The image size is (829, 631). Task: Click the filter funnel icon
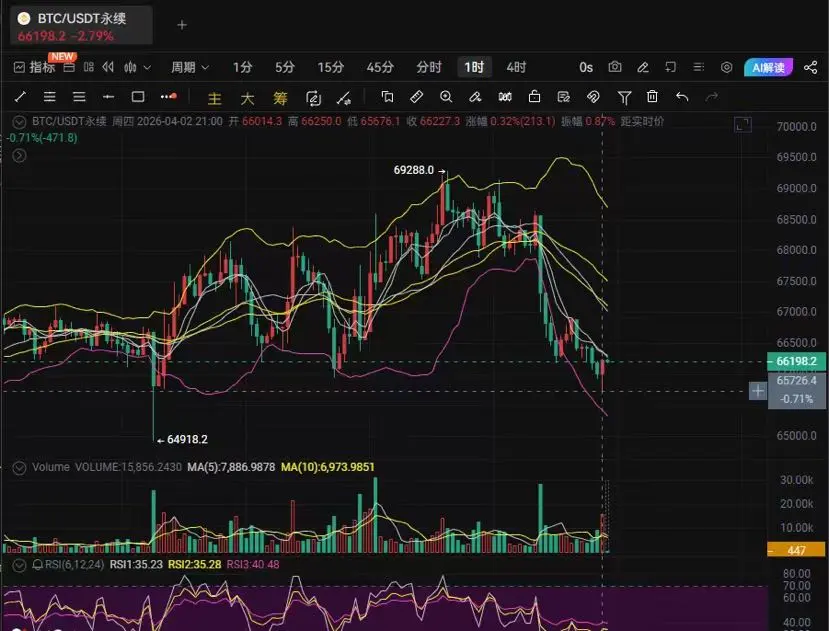(x=624, y=97)
